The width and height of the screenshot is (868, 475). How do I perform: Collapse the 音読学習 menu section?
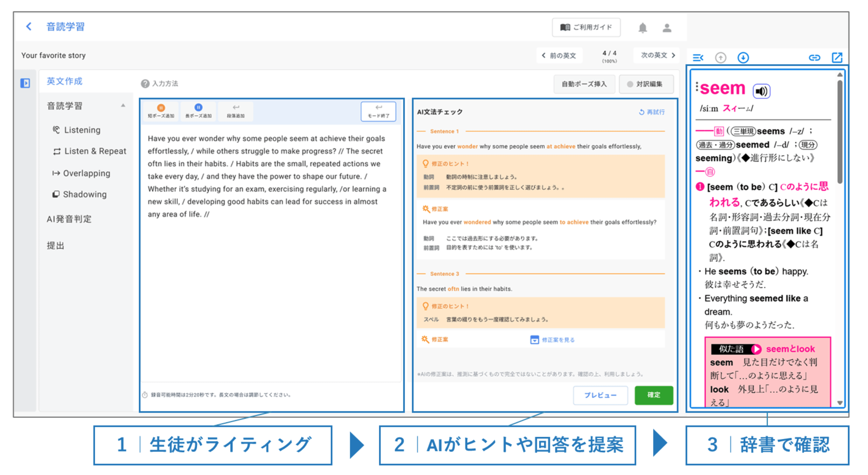pos(123,106)
